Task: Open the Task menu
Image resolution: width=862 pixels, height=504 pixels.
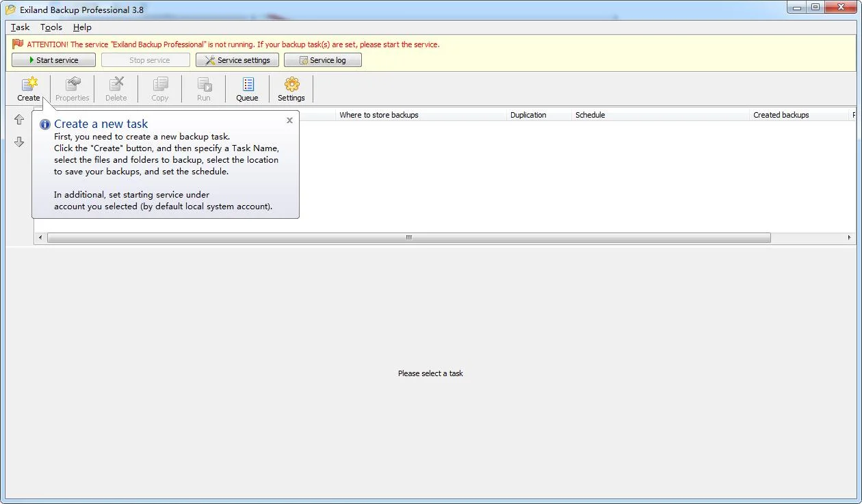Action: tap(21, 27)
